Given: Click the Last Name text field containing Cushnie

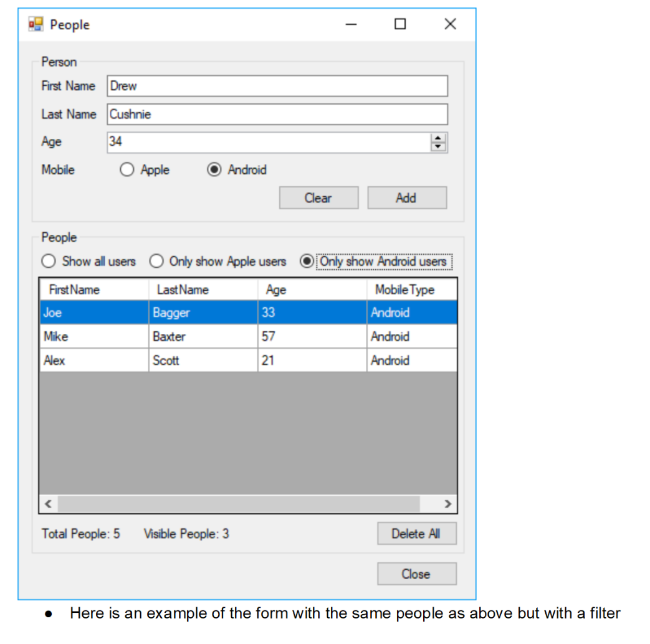Looking at the screenshot, I should pyautogui.click(x=277, y=114).
